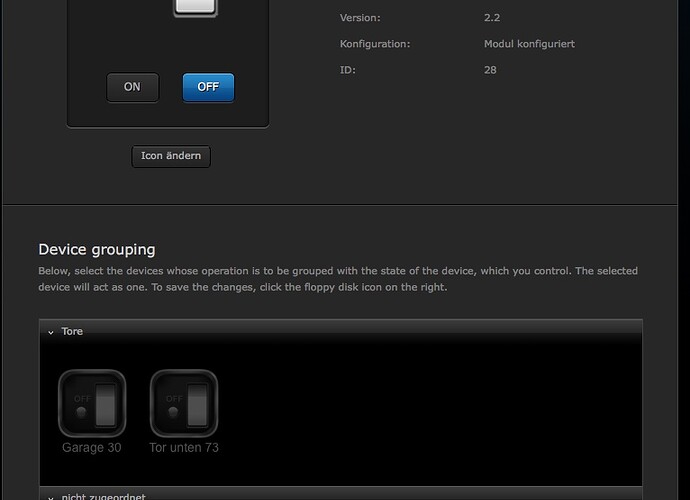Select the Garage 30 switch icon

click(92, 403)
